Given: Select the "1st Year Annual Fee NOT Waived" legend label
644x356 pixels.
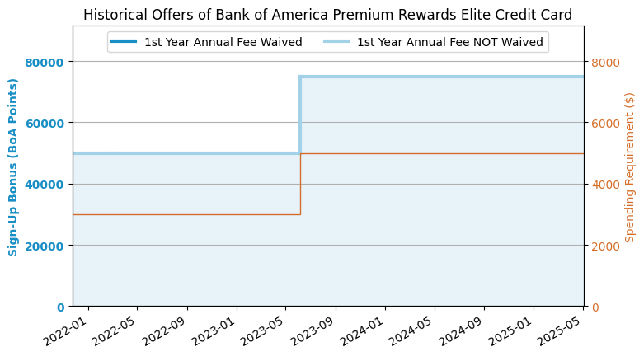Looking at the screenshot, I should coord(449,42).
